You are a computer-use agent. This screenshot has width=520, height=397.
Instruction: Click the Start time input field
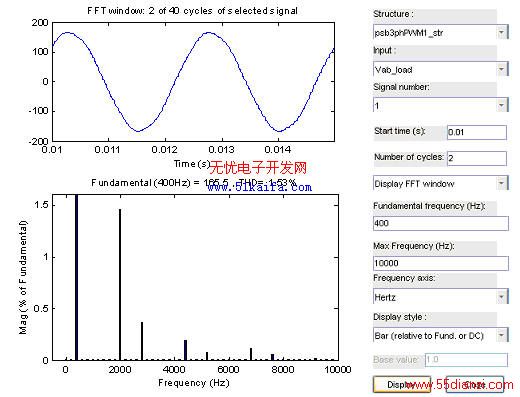(477, 132)
